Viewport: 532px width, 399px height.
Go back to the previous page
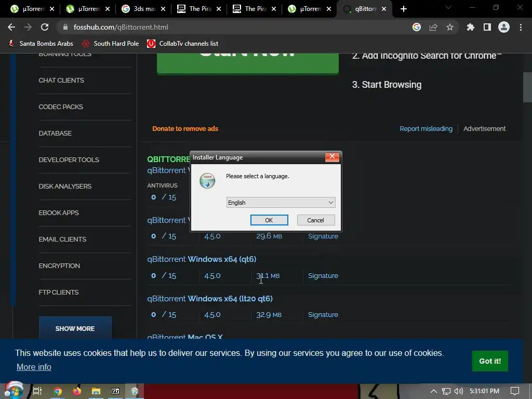coord(11,27)
